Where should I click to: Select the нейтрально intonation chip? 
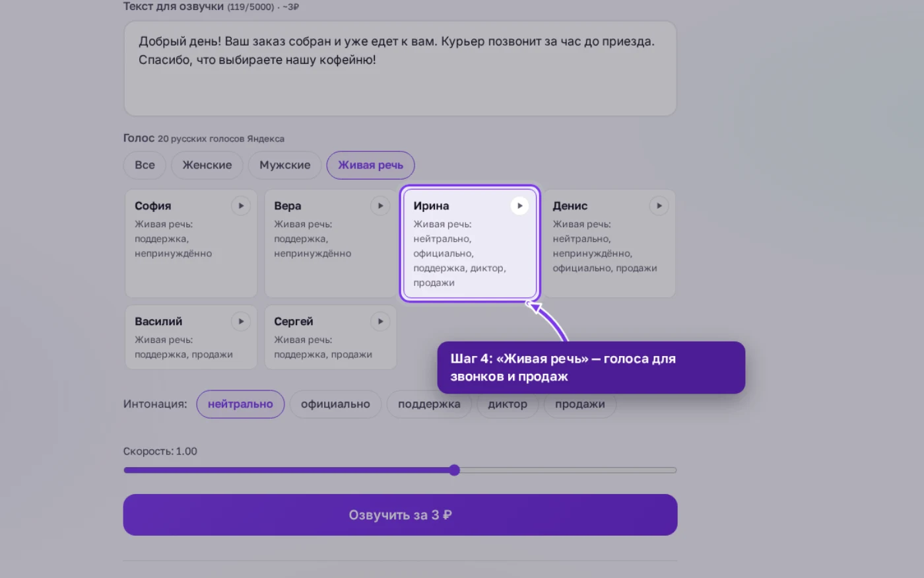240,404
